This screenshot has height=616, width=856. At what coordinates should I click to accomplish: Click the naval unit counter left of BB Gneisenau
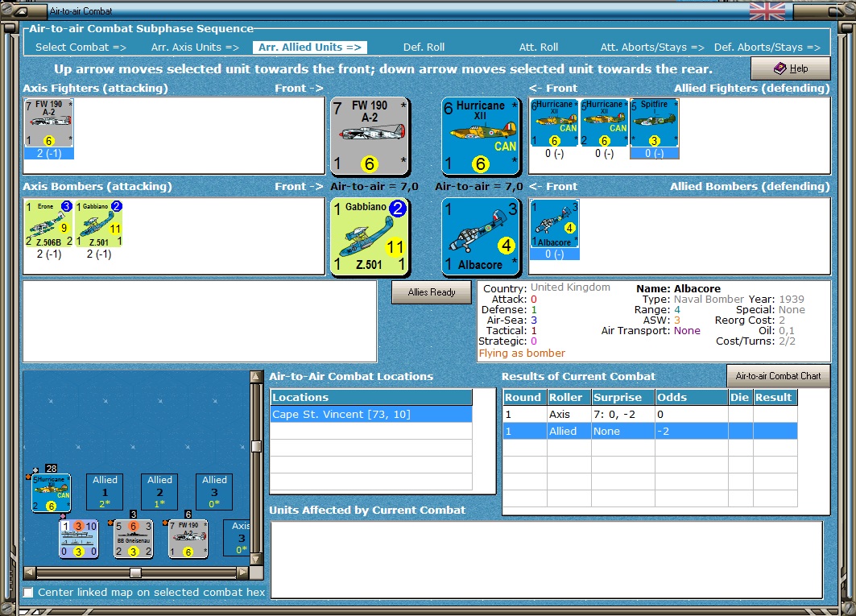click(x=79, y=539)
